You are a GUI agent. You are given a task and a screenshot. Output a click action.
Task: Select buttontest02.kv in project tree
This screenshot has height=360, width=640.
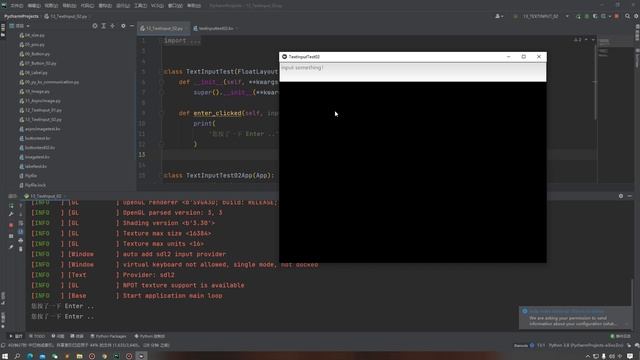[37, 148]
